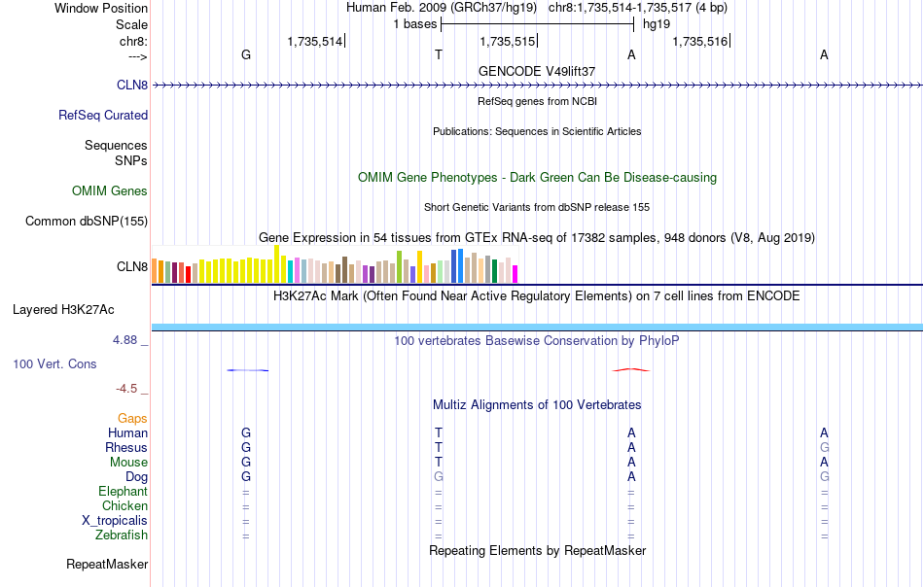
Task: Click the CLN8 label beside the GENCODE track
Action: [132, 85]
